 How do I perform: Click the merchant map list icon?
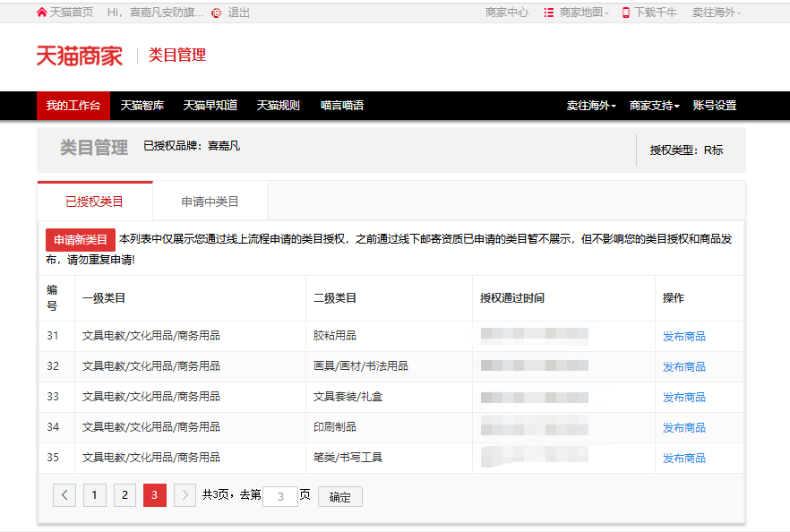click(549, 13)
